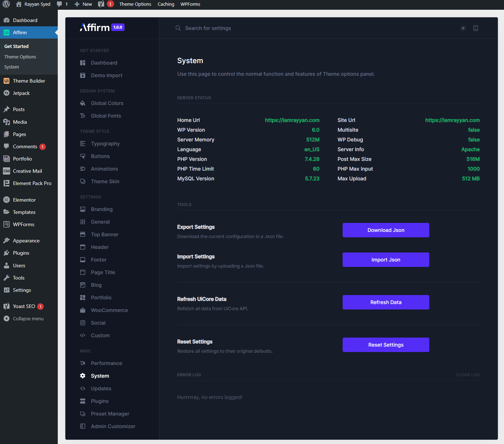
Task: Click the WordPress logo in admin bar
Action: [x=6, y=4]
